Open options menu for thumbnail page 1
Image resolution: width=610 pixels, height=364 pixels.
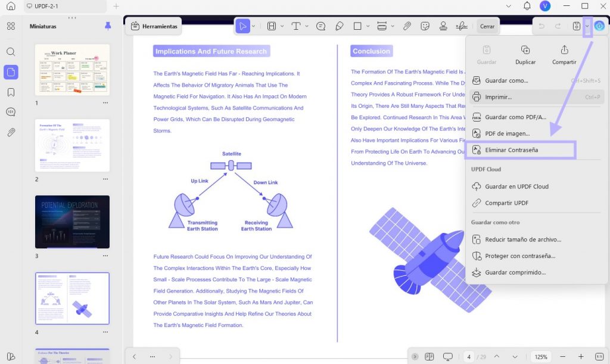pos(105,102)
